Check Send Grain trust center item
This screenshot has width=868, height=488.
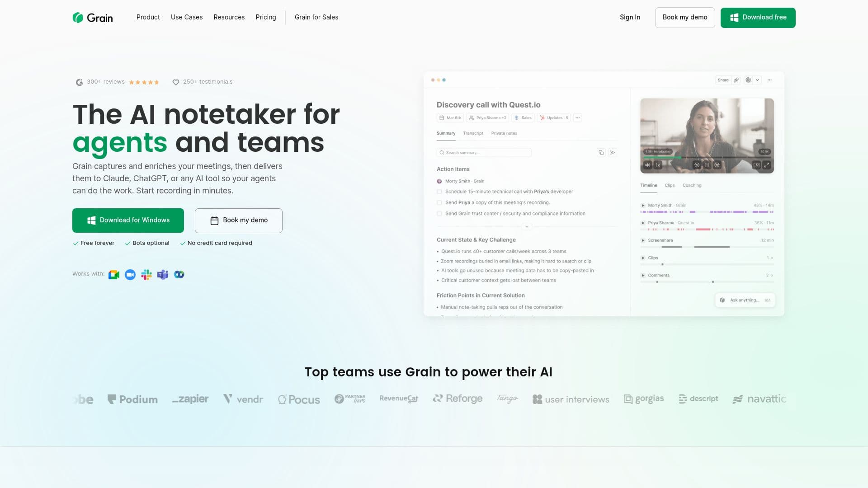(439, 214)
